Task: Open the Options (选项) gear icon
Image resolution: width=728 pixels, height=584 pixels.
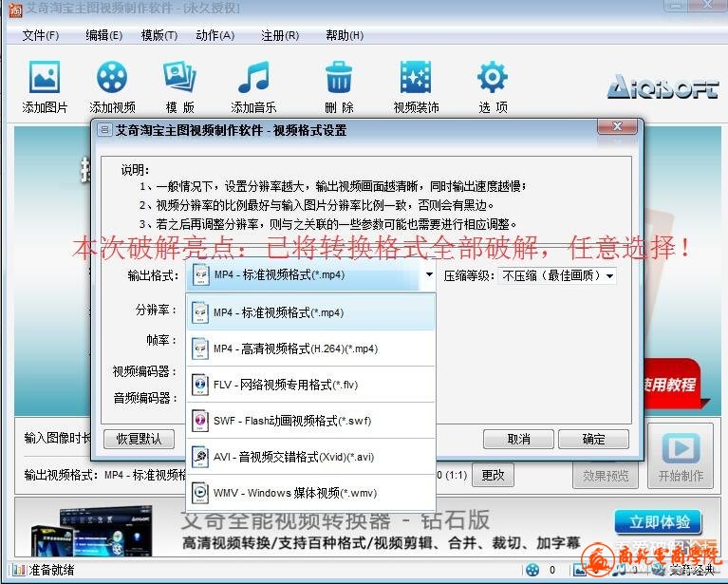Action: click(x=493, y=77)
